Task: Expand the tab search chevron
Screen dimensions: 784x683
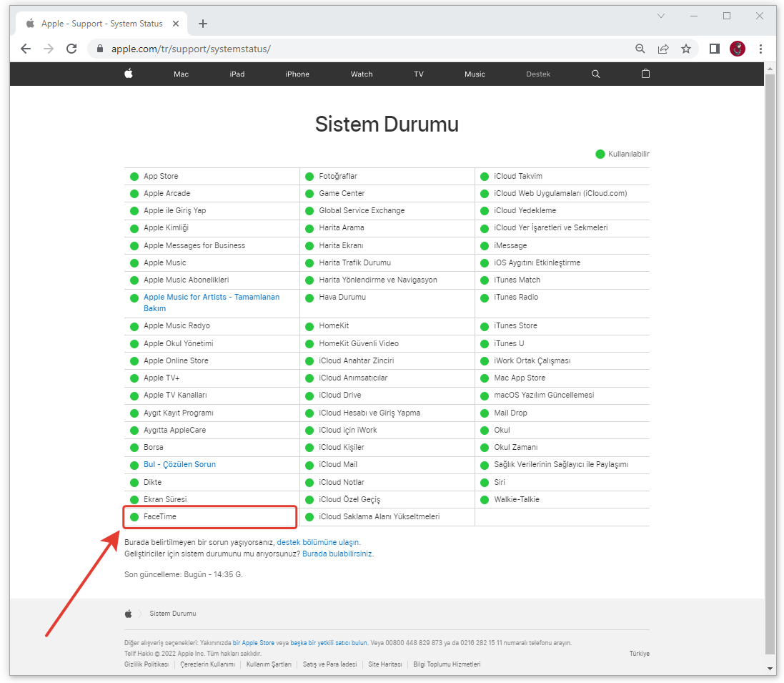Action: 661,16
